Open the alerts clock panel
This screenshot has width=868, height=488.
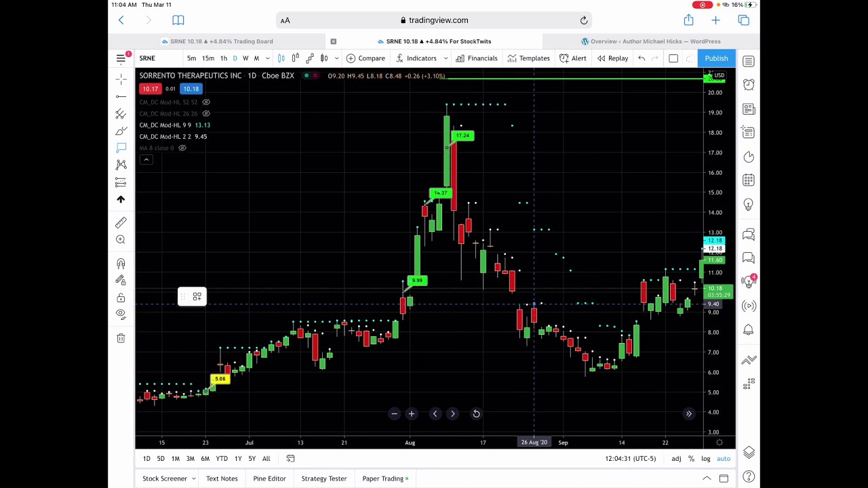[749, 85]
